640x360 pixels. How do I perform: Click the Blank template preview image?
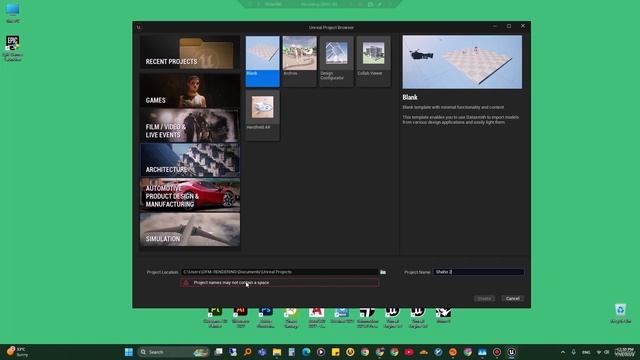coord(462,62)
